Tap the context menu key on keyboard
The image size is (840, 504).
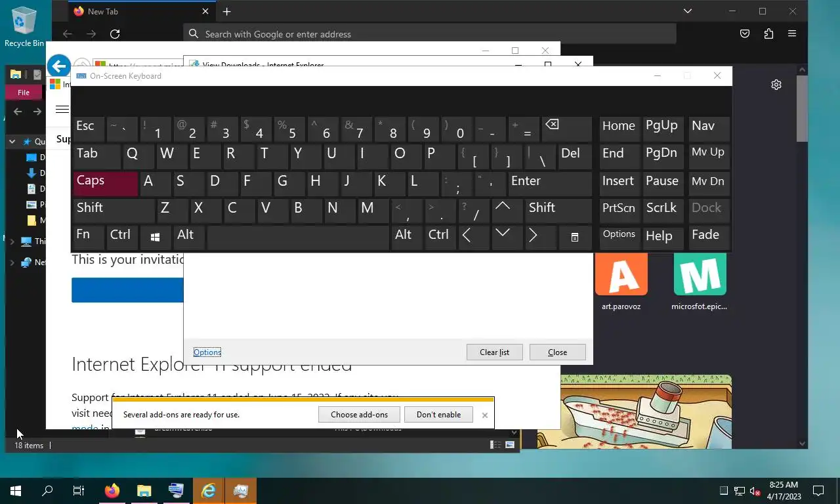pyautogui.click(x=574, y=238)
